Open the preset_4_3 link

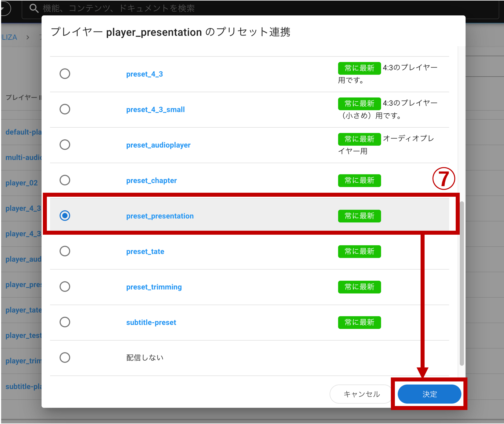(x=145, y=74)
